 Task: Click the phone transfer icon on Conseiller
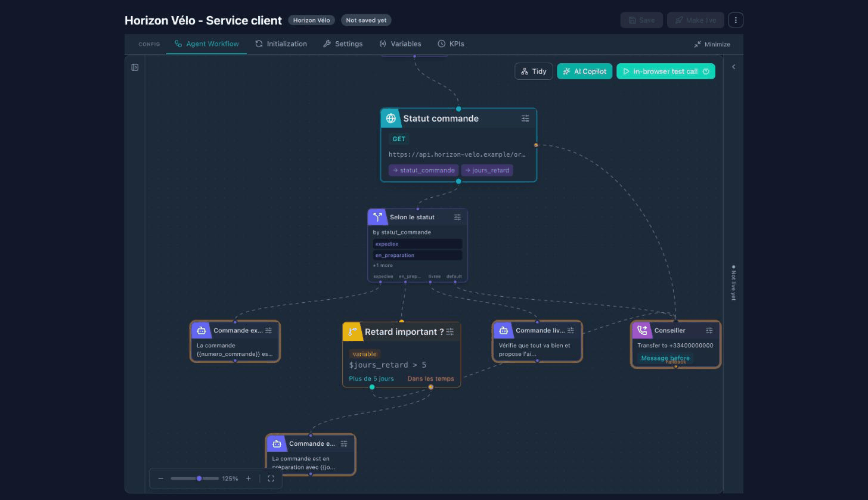click(642, 330)
